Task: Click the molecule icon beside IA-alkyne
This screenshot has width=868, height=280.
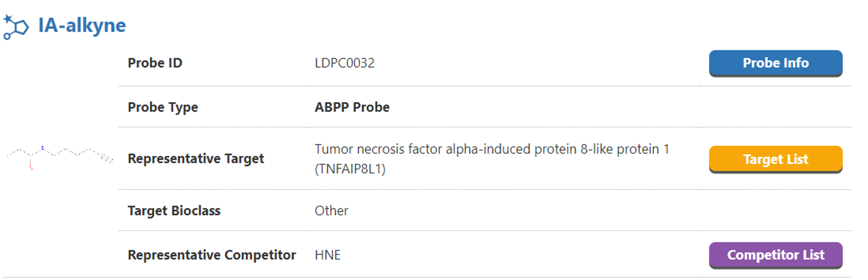Action: [16, 27]
